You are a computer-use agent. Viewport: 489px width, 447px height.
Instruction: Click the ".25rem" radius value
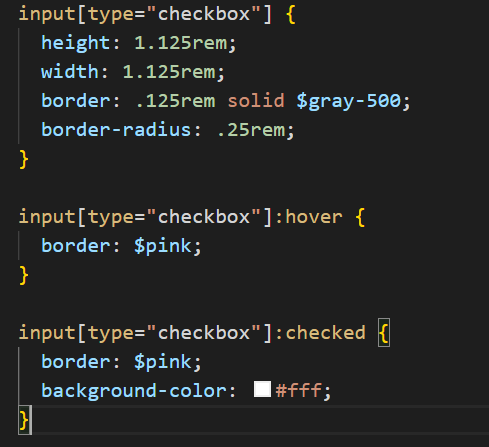(252, 130)
